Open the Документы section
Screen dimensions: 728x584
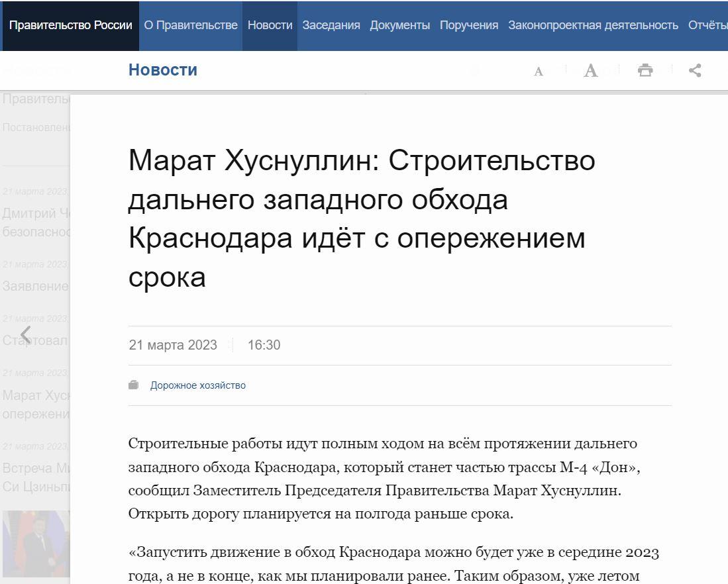point(399,26)
